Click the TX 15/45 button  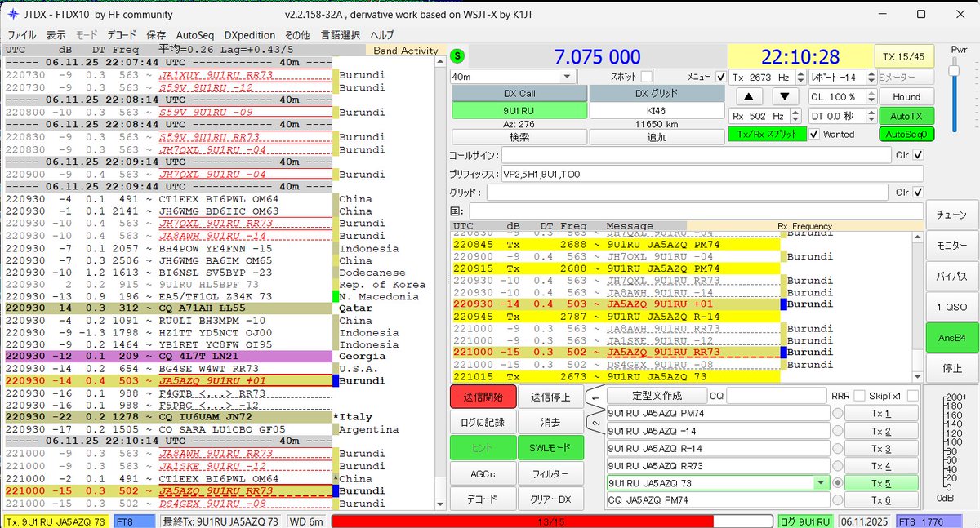[x=904, y=56]
